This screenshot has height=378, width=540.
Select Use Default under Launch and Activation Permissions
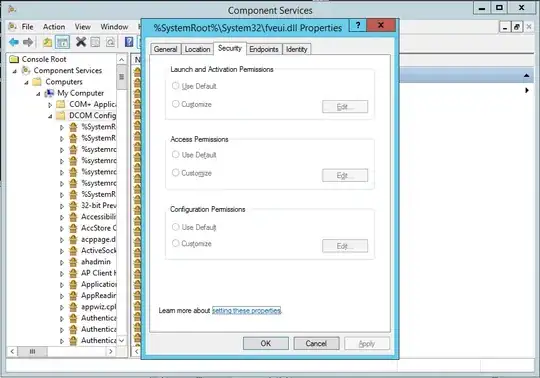[x=175, y=86]
